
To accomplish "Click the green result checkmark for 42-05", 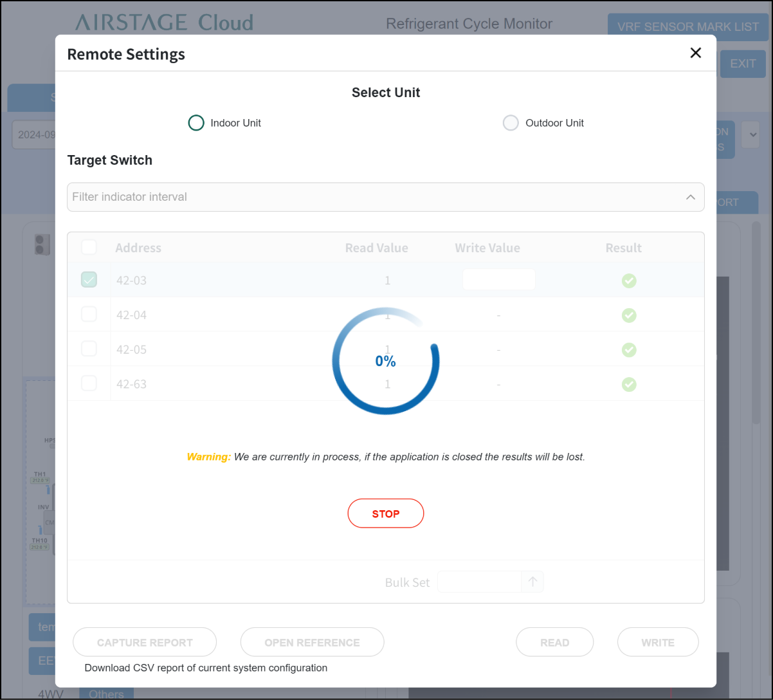I will click(x=629, y=349).
